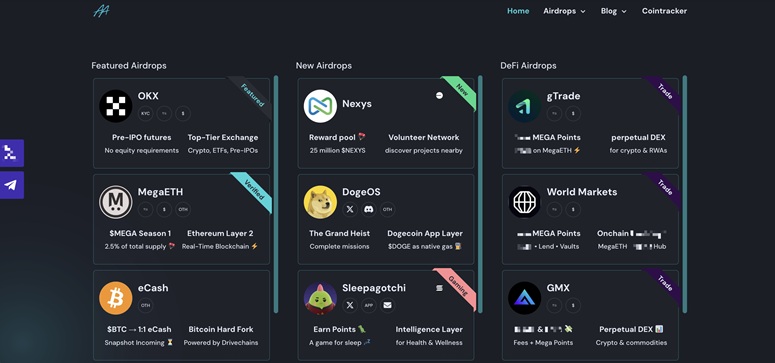Click the MegaETH logo
775x363 pixels.
coord(116,202)
